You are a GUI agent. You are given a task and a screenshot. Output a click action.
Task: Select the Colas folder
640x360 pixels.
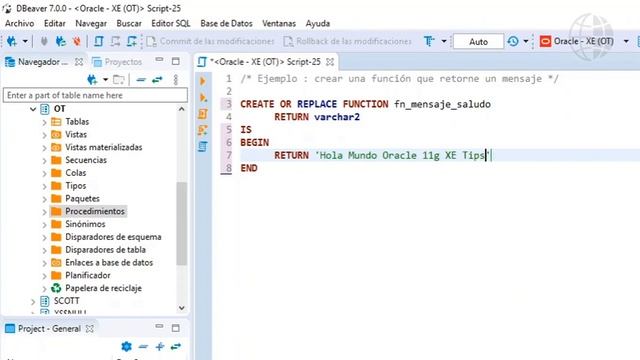click(76, 173)
